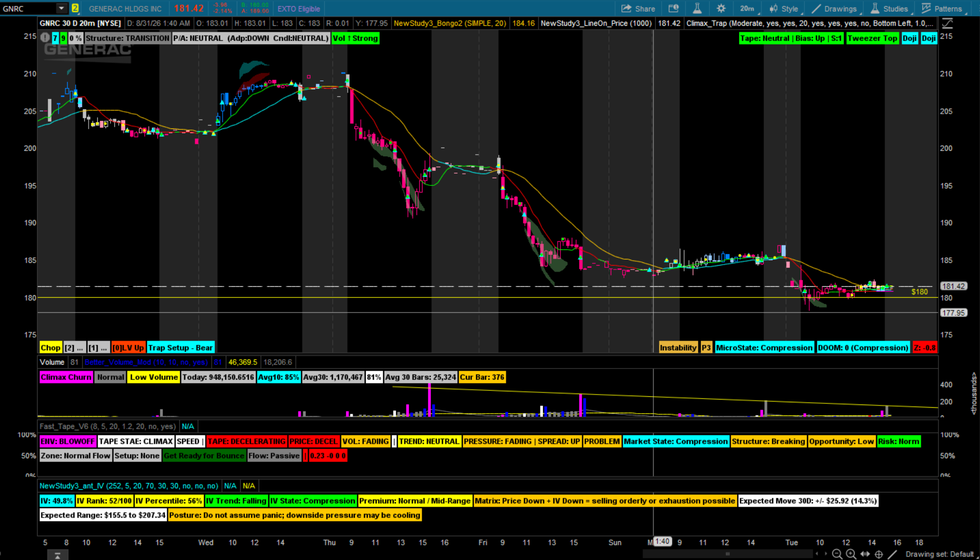
Task: Click the Trap Setup - Bear label
Action: 181,348
